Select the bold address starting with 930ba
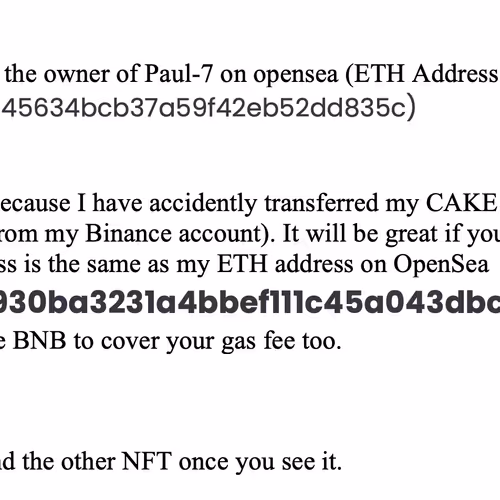500x500 pixels. pyautogui.click(x=250, y=303)
